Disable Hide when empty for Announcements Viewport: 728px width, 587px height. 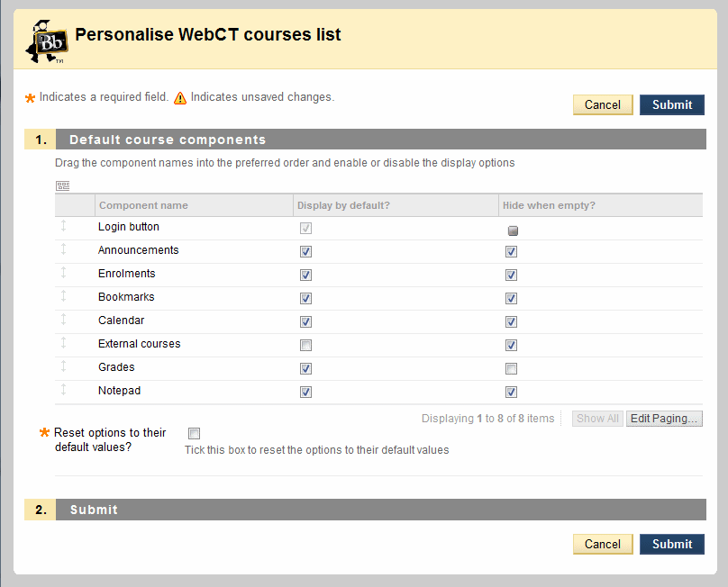[511, 251]
